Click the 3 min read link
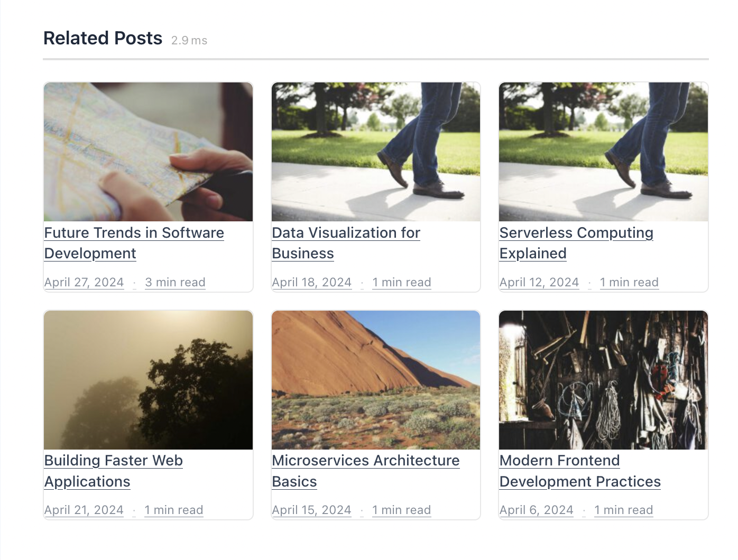The image size is (738, 560). (175, 282)
